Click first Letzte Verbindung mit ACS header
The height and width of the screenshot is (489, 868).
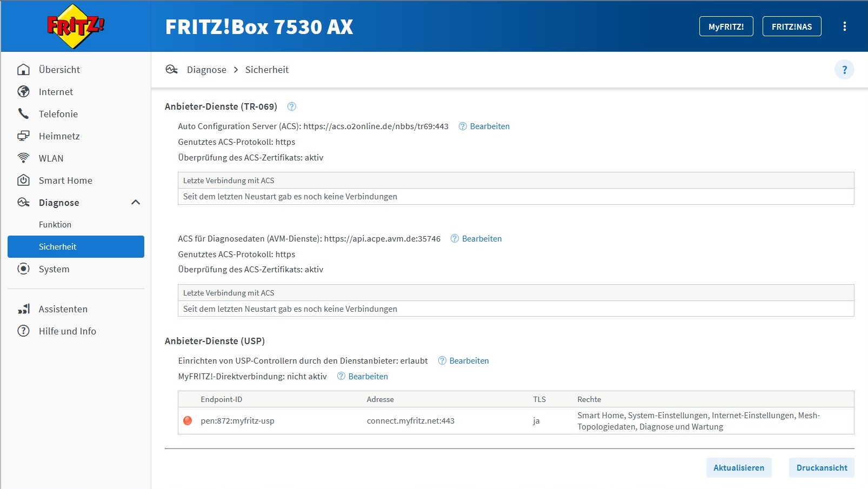[516, 180]
